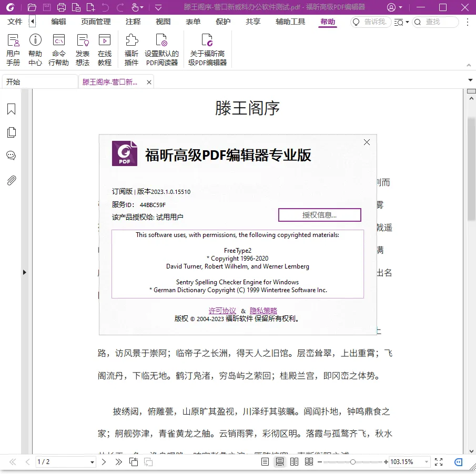Go to the first page
The width and height of the screenshot is (476, 474).
pyautogui.click(x=13, y=462)
